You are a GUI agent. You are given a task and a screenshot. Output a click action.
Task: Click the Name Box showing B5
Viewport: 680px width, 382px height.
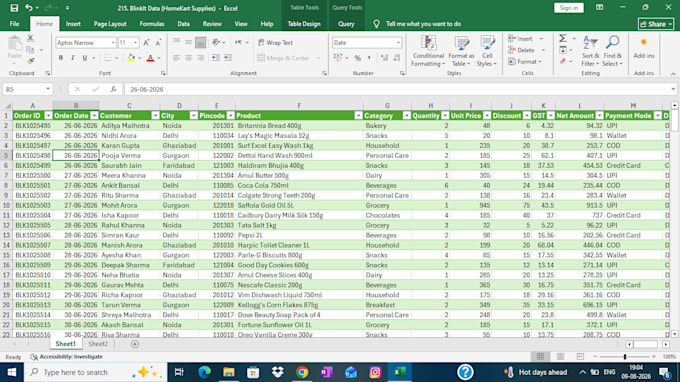tap(27, 89)
